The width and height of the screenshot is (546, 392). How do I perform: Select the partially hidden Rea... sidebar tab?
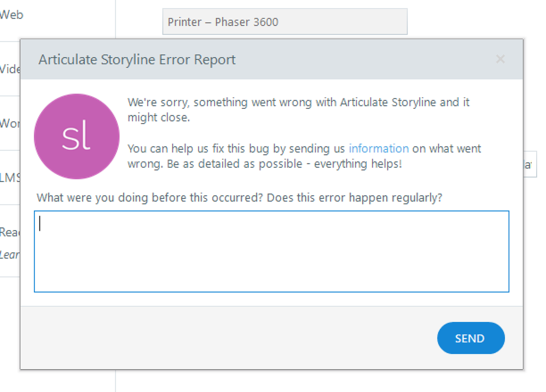(x=10, y=232)
